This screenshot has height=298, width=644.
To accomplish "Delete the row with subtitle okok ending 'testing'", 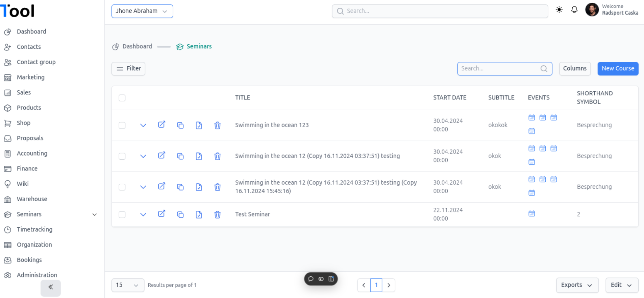I will tap(217, 156).
